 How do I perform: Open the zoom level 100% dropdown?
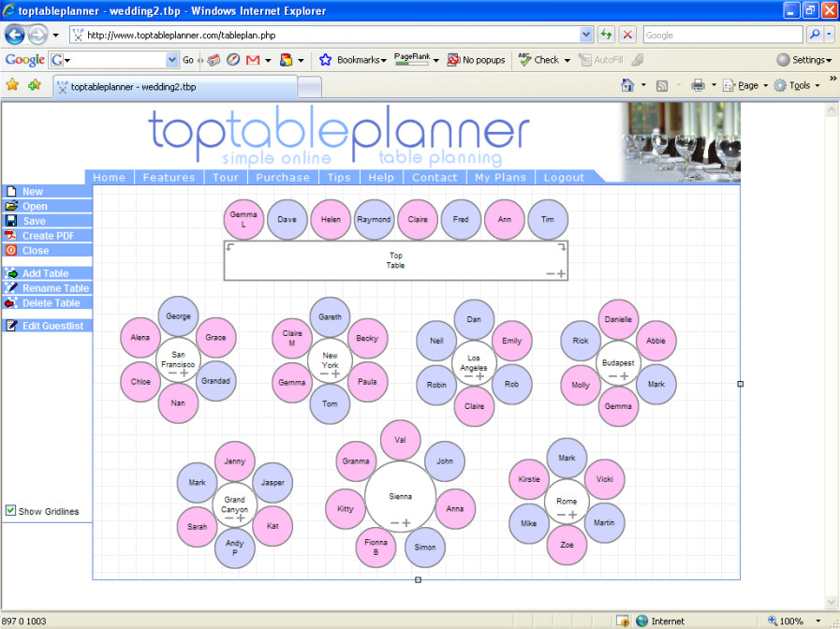point(818,621)
